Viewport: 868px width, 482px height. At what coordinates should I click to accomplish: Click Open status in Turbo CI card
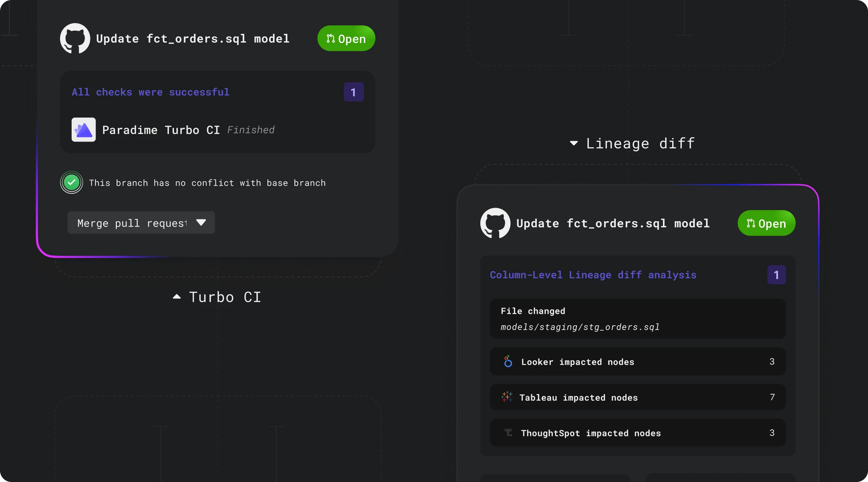pyautogui.click(x=346, y=38)
